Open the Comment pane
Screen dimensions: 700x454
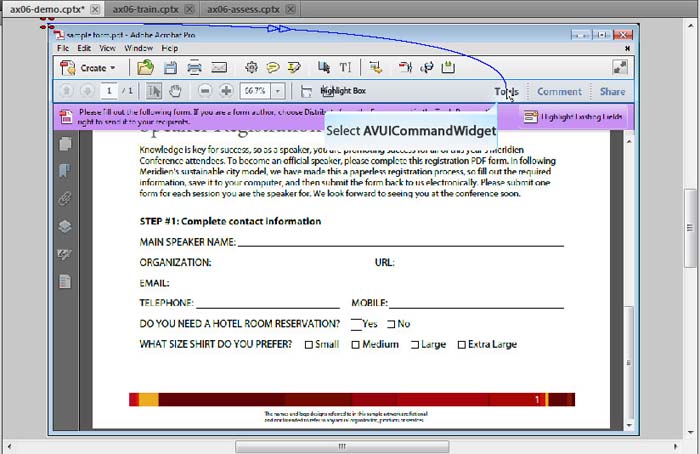pos(559,92)
